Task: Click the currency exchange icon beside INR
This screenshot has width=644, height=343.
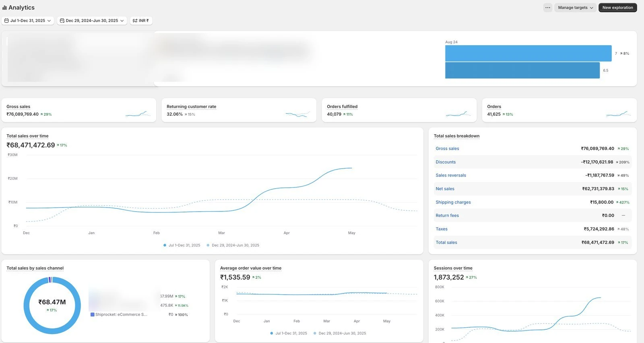Action: (x=135, y=21)
